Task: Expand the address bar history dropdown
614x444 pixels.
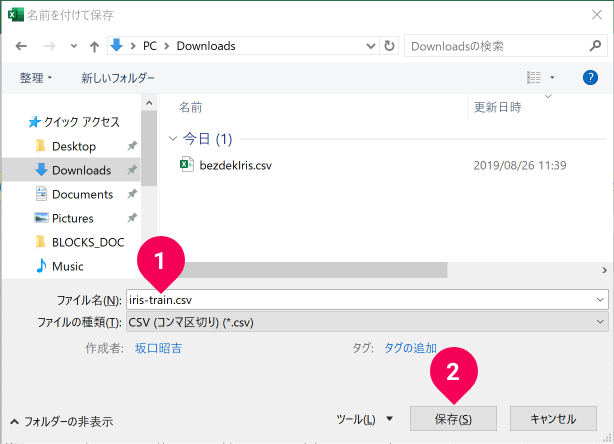Action: (x=370, y=46)
